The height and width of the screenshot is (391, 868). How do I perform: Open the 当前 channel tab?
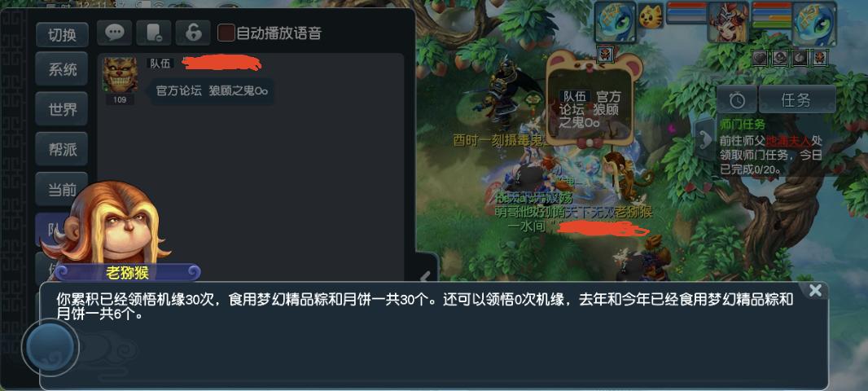tap(62, 190)
